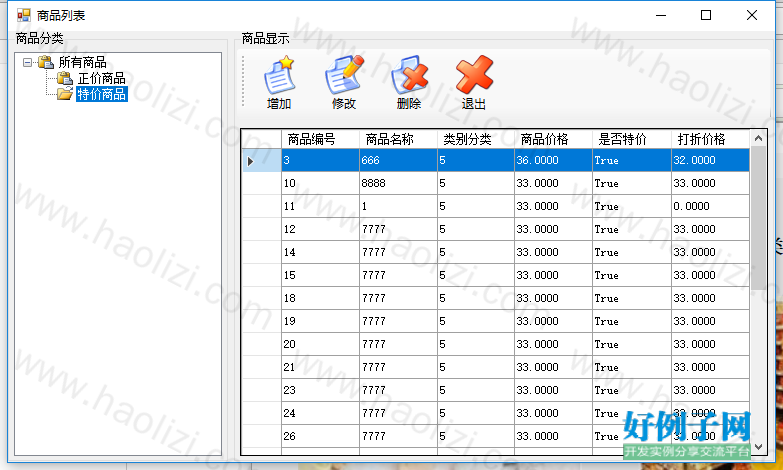Click the True cell in row 18
Image resolution: width=783 pixels, height=470 pixels.
pos(632,298)
